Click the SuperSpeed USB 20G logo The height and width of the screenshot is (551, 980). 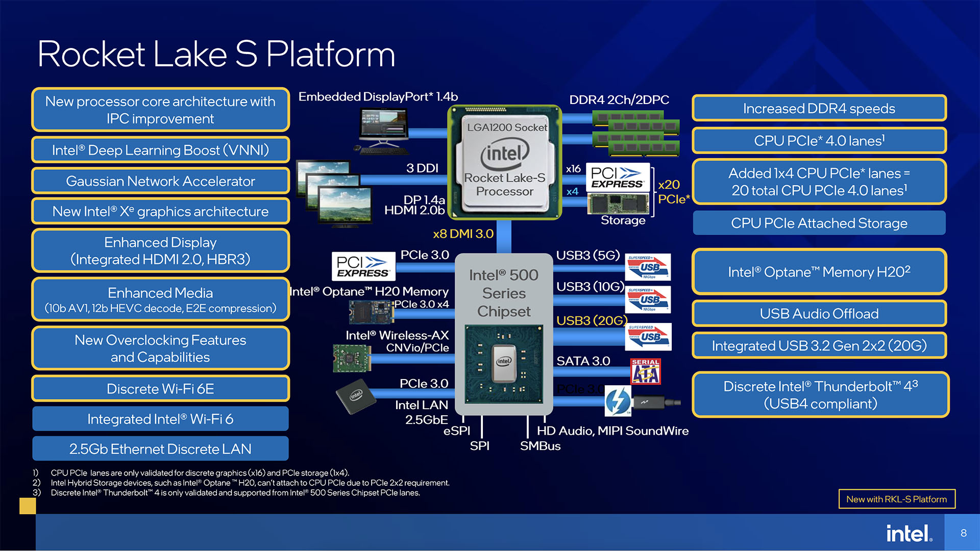649,337
